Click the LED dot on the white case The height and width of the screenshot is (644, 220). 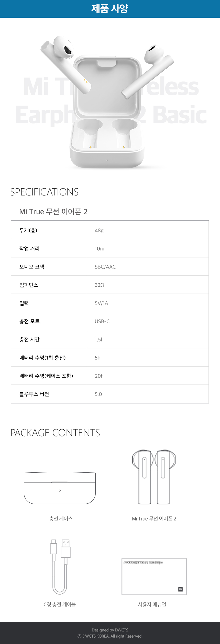107,160
